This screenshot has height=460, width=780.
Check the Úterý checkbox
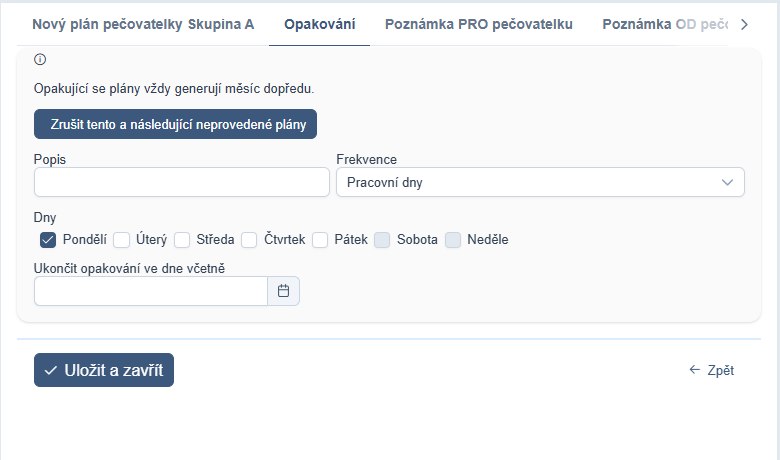[x=121, y=240]
